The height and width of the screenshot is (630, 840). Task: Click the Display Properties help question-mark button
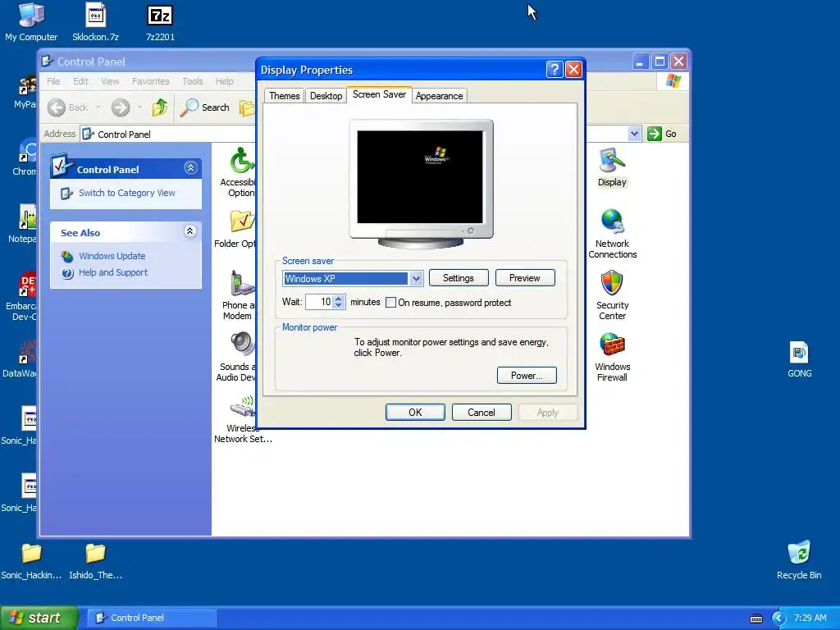(555, 70)
